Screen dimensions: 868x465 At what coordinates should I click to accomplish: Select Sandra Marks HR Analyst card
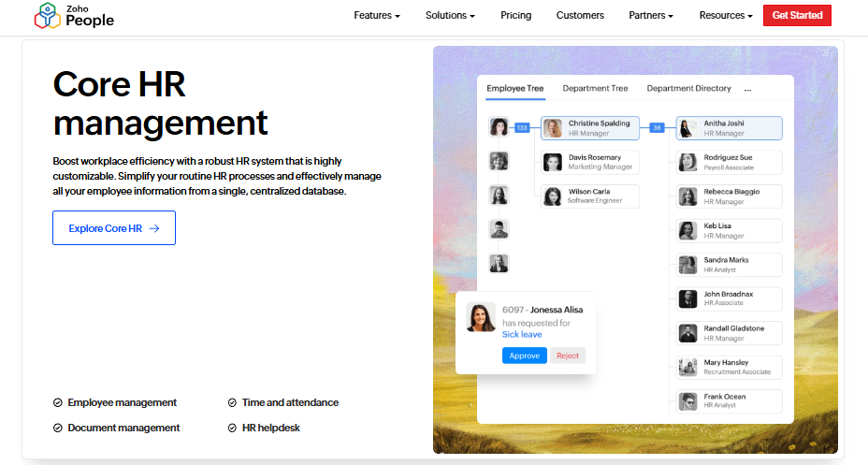729,265
